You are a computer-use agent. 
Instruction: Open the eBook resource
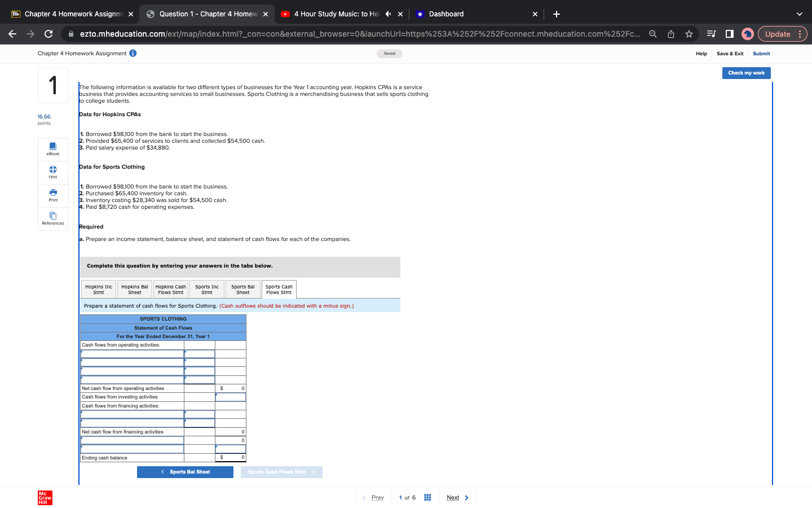click(53, 149)
